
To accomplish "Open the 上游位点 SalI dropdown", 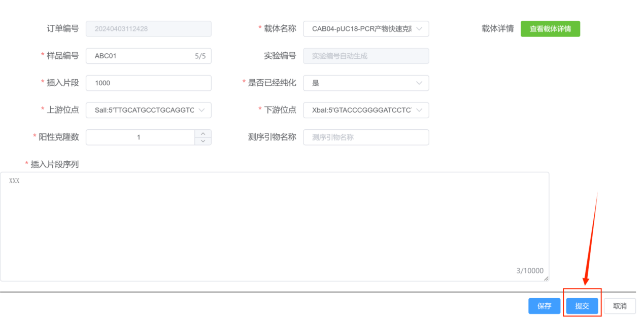I will 149,110.
